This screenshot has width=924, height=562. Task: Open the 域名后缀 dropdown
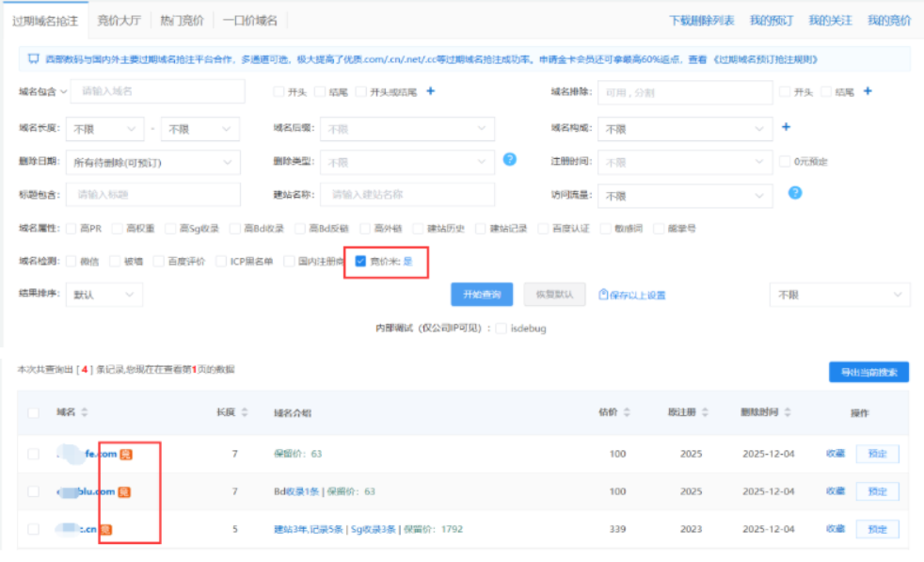407,129
